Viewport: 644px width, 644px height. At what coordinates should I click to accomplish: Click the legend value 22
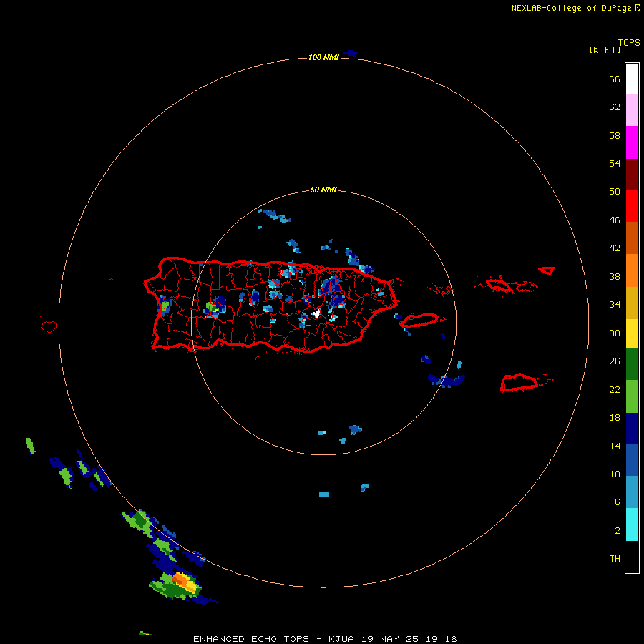tap(615, 389)
